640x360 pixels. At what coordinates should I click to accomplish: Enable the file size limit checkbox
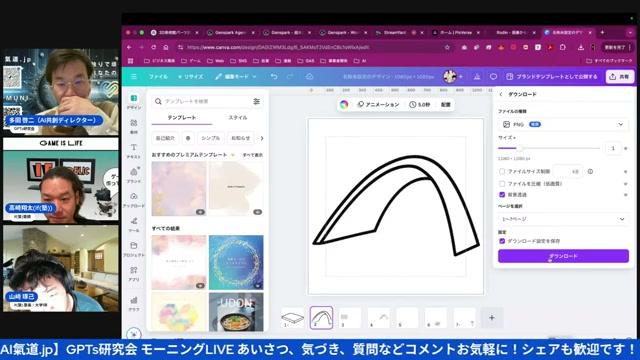coord(502,171)
